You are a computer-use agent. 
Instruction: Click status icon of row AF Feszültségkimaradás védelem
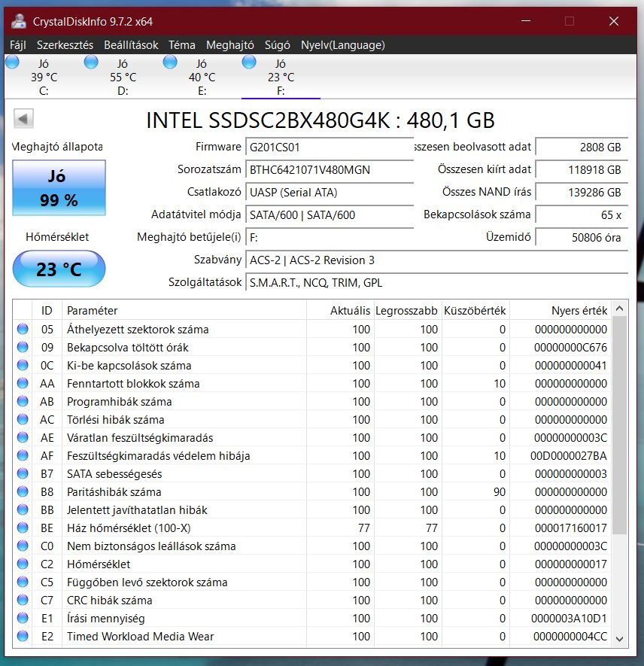click(23, 455)
